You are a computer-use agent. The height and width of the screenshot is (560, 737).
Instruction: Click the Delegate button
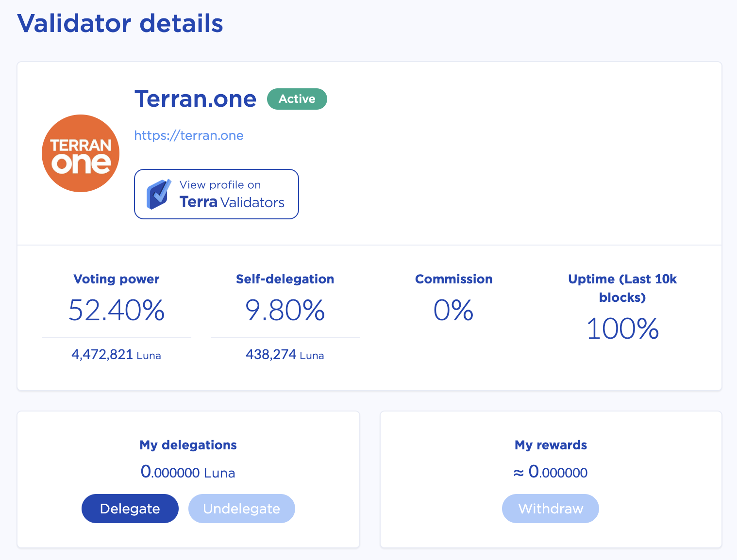pyautogui.click(x=130, y=509)
